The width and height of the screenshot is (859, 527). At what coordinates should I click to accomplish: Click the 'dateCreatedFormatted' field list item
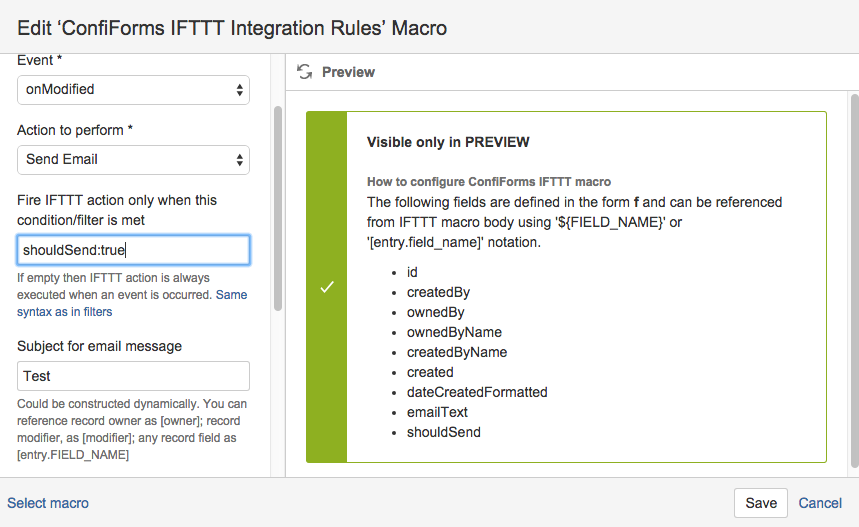click(x=477, y=392)
